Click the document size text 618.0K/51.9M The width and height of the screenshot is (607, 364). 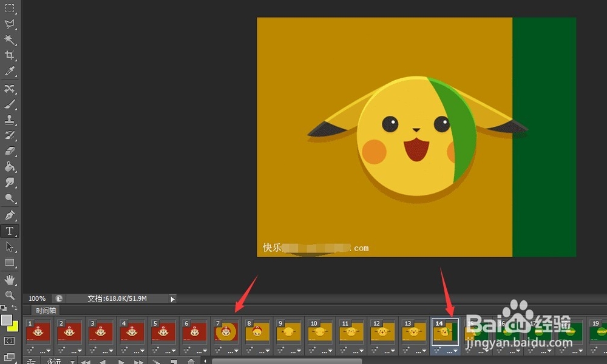pyautogui.click(x=117, y=298)
